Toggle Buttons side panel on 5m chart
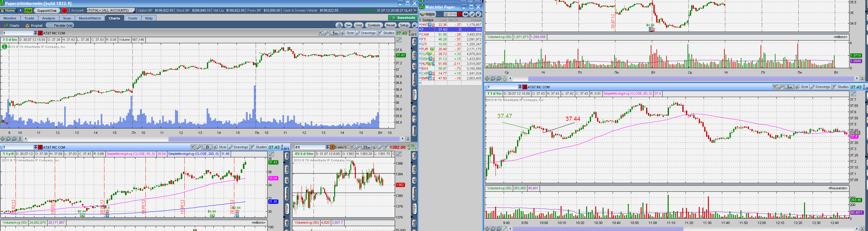This screenshot has width=868, height=231. coord(415,80)
